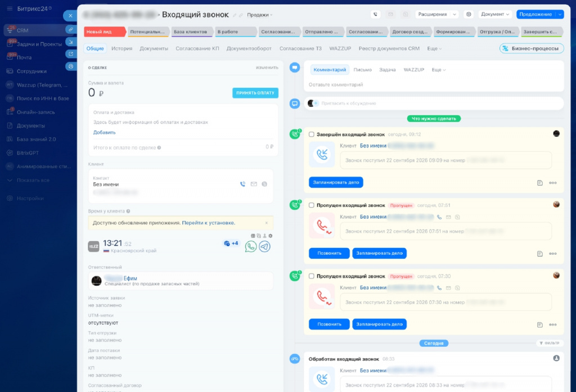Open the deal in a new window via side-panel icon
This screenshot has width=576, height=392.
[x=70, y=54]
